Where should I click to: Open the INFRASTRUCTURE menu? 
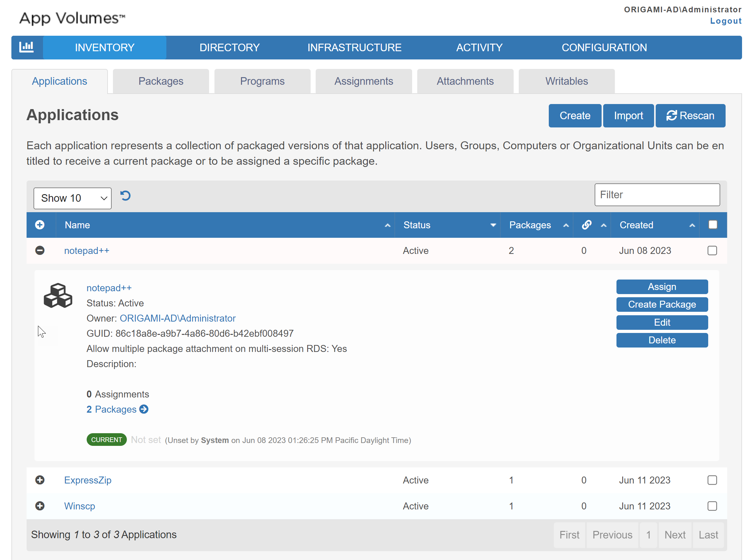point(354,47)
